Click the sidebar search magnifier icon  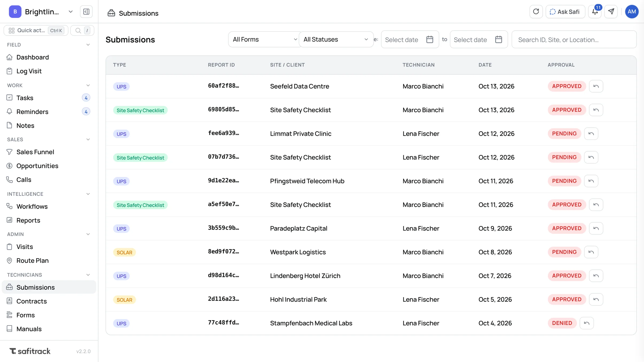point(78,31)
